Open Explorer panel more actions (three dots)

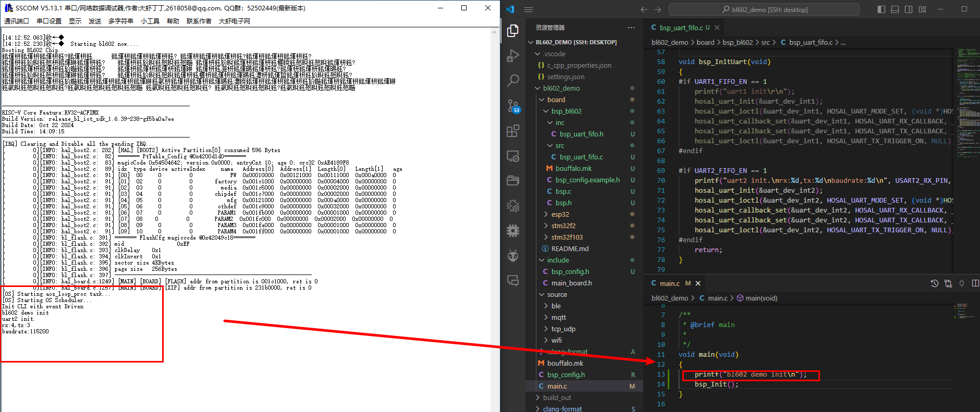[x=631, y=28]
